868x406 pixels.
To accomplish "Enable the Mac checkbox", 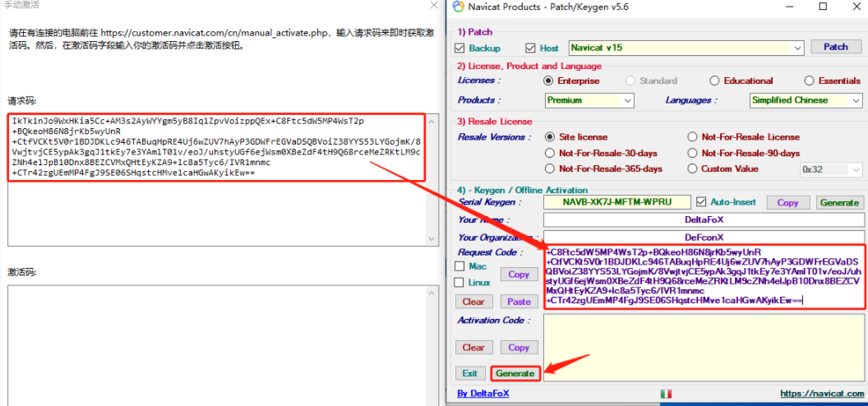I will click(x=459, y=266).
